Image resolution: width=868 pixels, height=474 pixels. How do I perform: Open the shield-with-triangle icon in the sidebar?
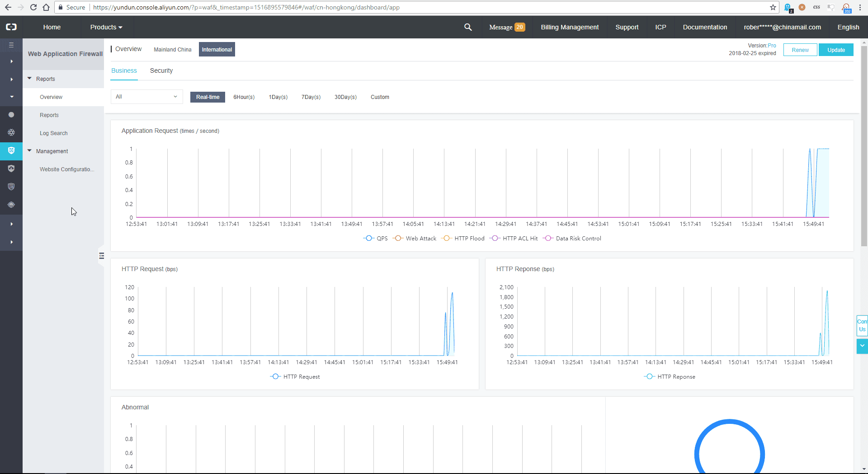tap(11, 169)
